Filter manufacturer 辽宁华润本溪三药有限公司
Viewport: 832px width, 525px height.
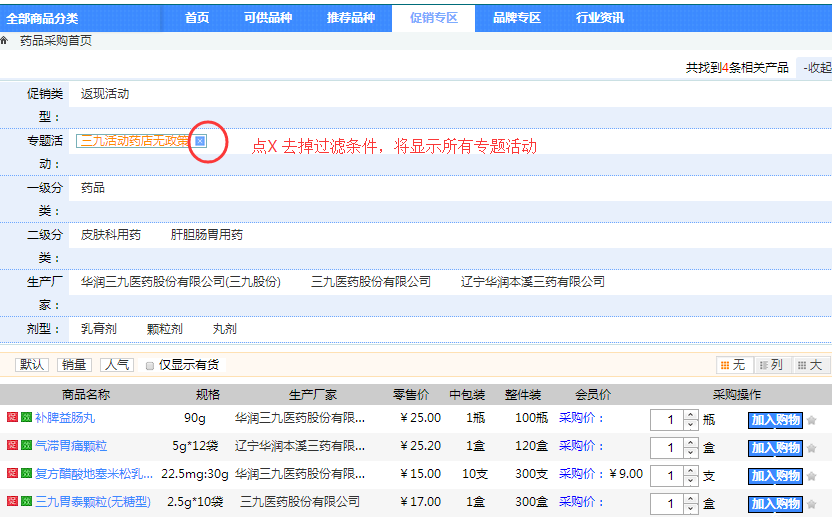coord(532,282)
